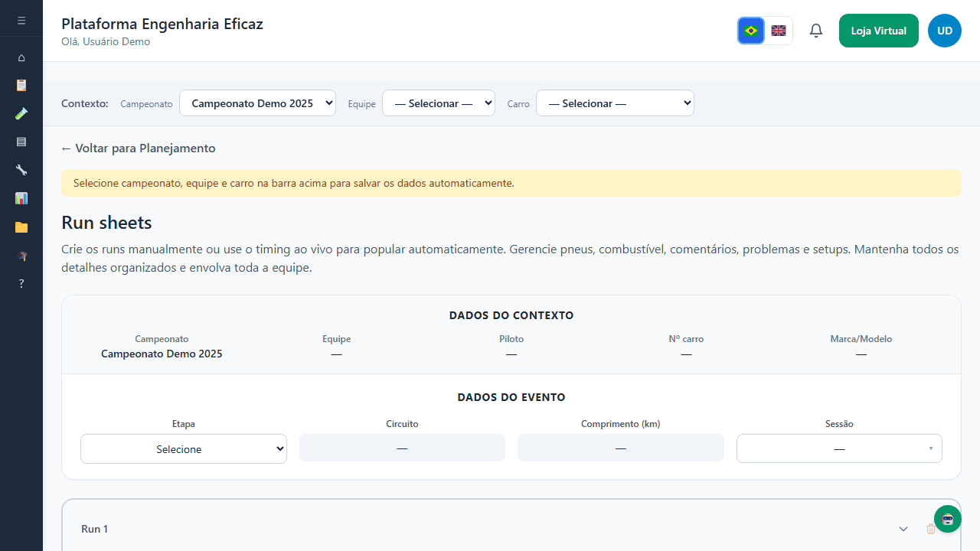This screenshot has width=980, height=551.
Task: Toggle the hamburger sidebar menu
Action: tap(21, 20)
